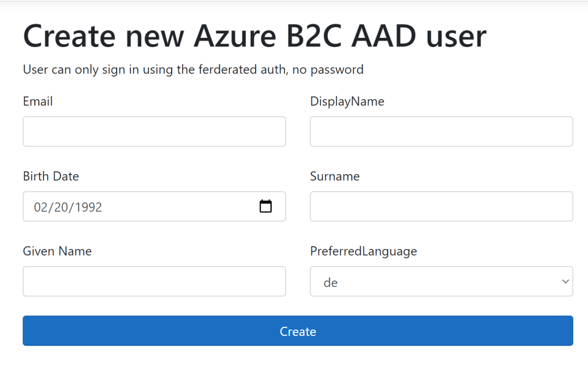Click the federated auth description text
This screenshot has height=367, width=588.
[x=193, y=69]
